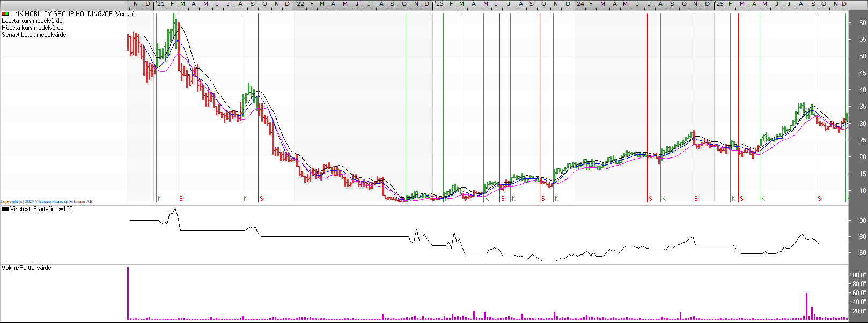Pick the Senast betalt medelvärde legend entry
The height and width of the screenshot is (323, 868).
(x=34, y=35)
